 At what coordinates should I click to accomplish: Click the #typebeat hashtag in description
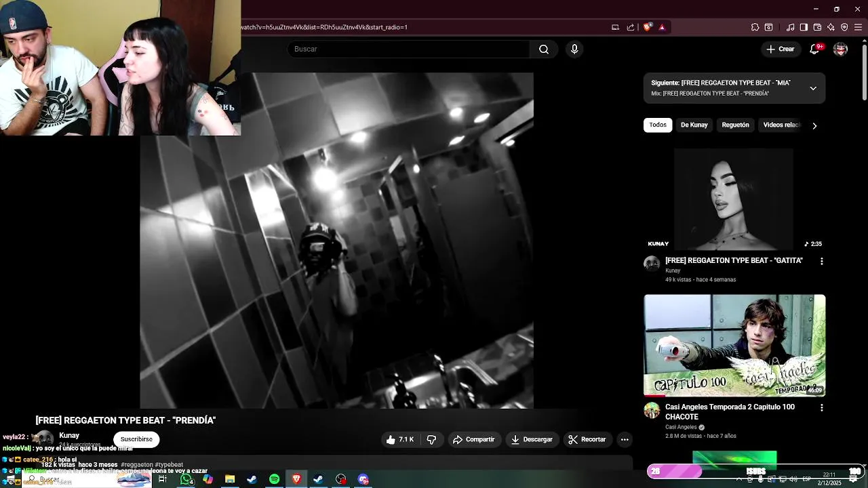(x=169, y=465)
